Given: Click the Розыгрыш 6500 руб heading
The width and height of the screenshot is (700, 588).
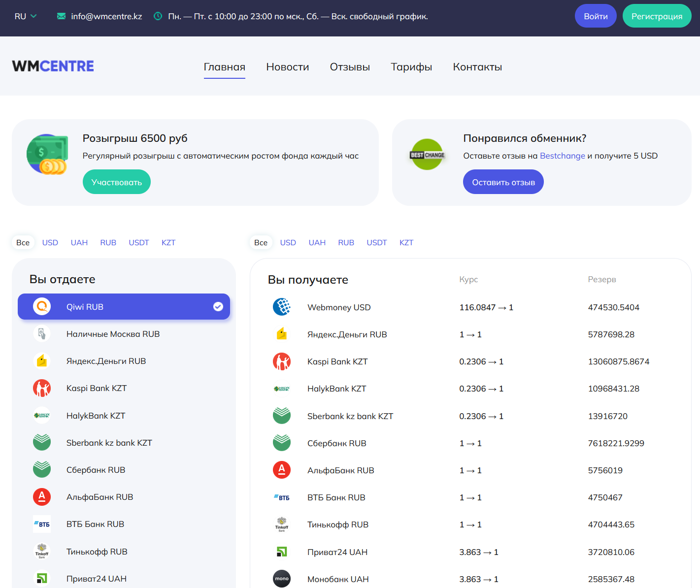Looking at the screenshot, I should click(x=135, y=138).
